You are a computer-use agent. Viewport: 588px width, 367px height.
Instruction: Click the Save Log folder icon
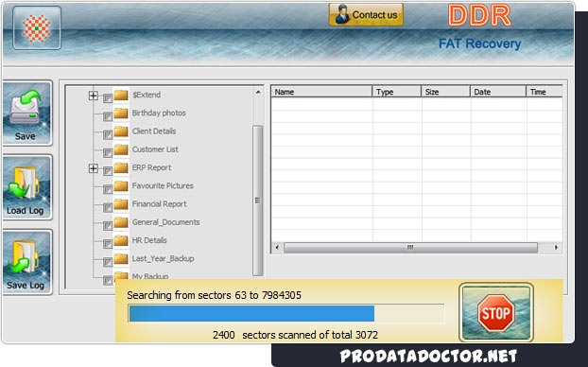tap(27, 262)
